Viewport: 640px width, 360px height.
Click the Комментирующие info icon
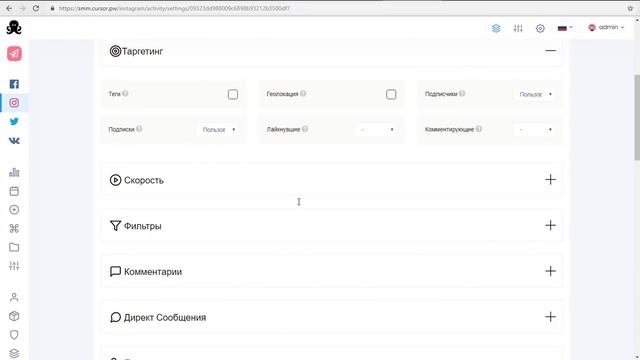point(479,129)
